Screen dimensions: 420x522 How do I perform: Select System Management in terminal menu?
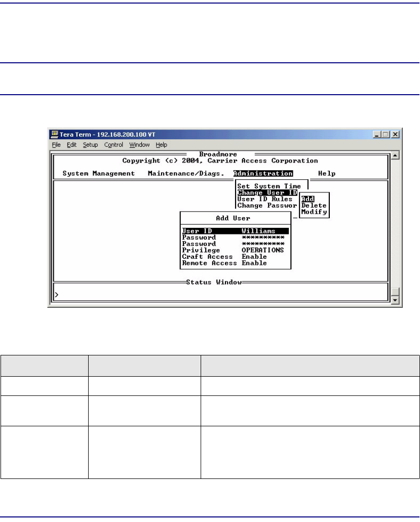click(99, 174)
